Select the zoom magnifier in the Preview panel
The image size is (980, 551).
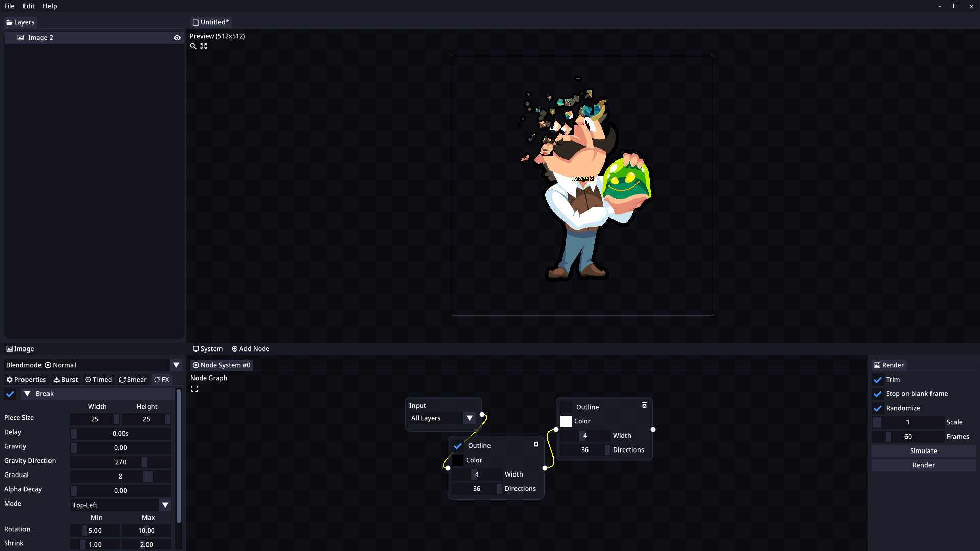click(193, 46)
